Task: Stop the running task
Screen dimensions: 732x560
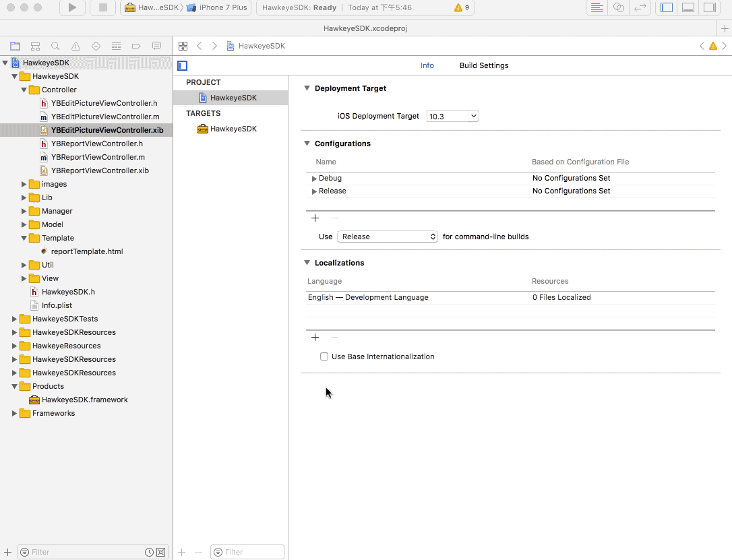Action: coord(102,7)
